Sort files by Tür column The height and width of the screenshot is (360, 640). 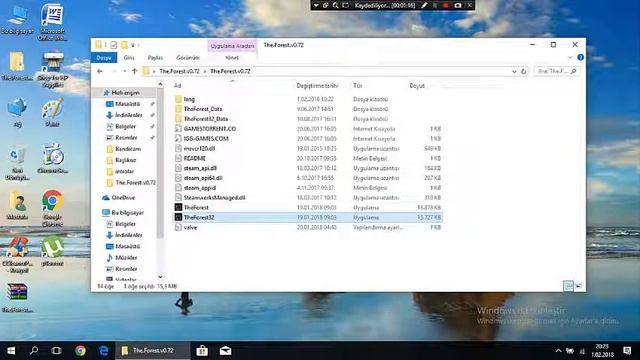358,86
